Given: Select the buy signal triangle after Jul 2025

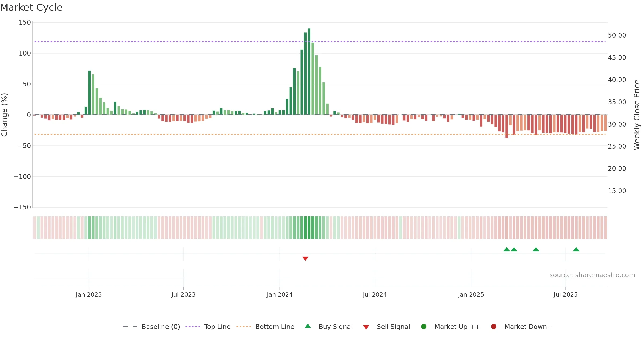Looking at the screenshot, I should [x=576, y=249].
